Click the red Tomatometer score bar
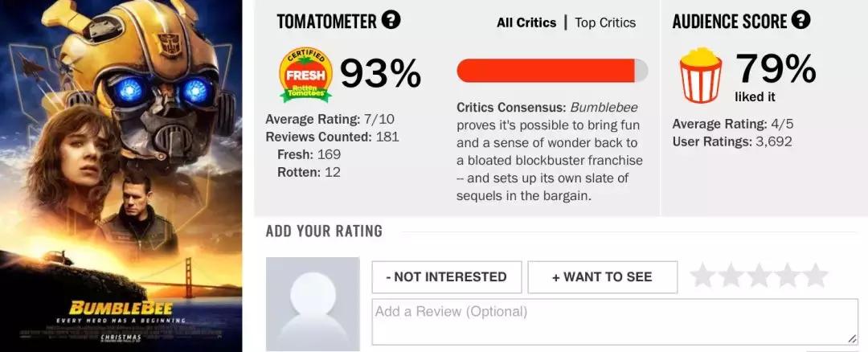This screenshot has height=352, width=868. [551, 70]
